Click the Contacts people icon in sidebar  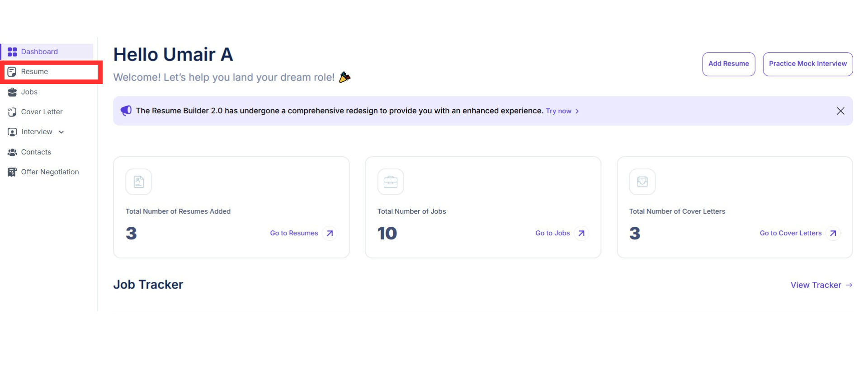click(12, 152)
